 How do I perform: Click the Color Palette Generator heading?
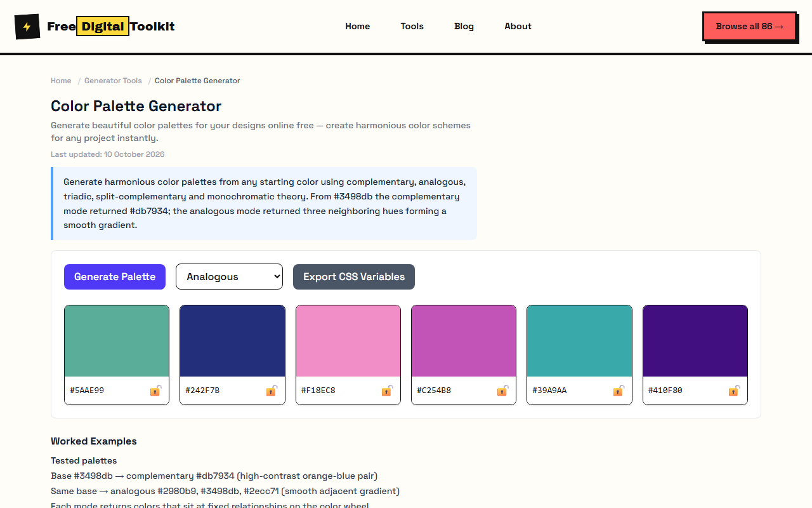[136, 106]
